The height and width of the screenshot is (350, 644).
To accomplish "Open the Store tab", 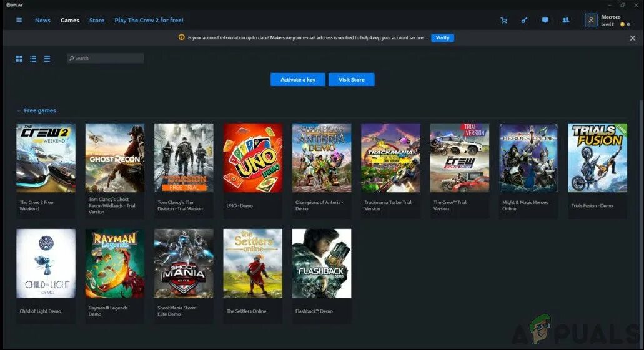I will coord(97,20).
